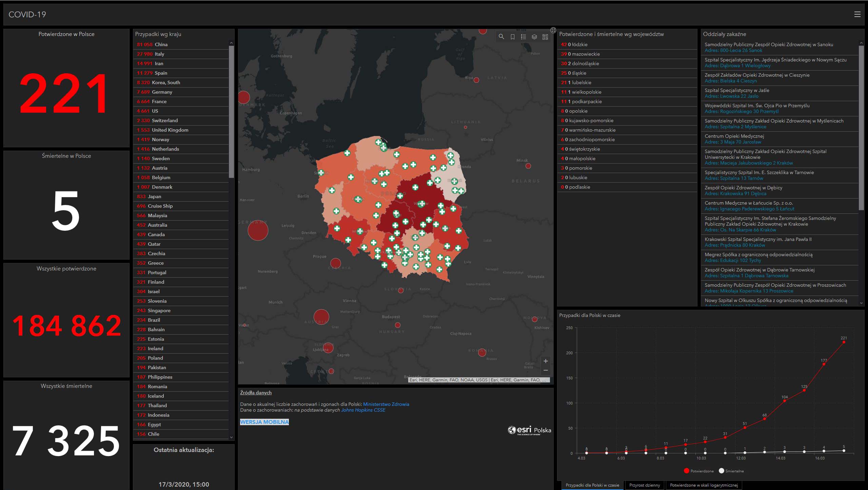Select Italy in the country list

159,54
